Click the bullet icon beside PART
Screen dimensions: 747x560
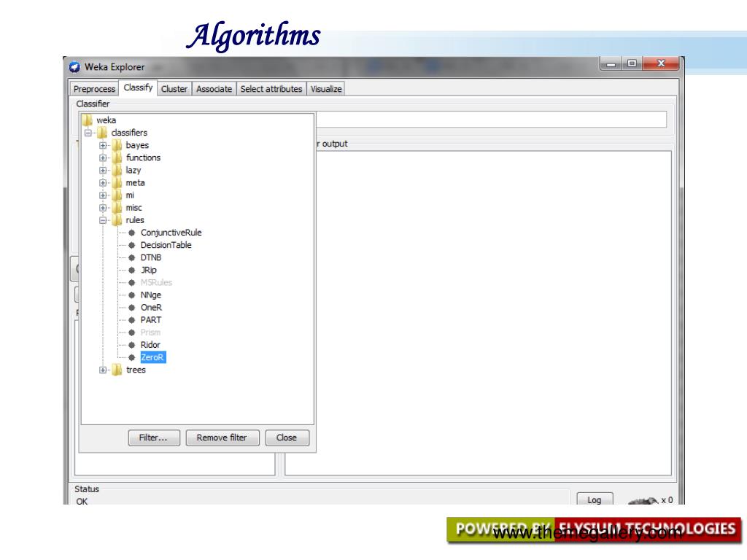(132, 320)
